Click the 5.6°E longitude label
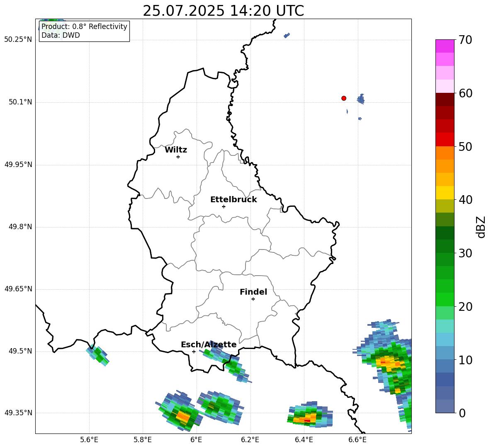 89,440
